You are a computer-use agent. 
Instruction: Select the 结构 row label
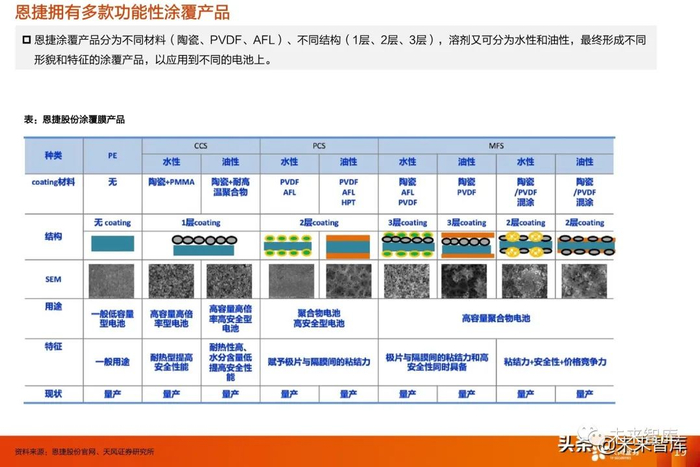[x=53, y=236]
